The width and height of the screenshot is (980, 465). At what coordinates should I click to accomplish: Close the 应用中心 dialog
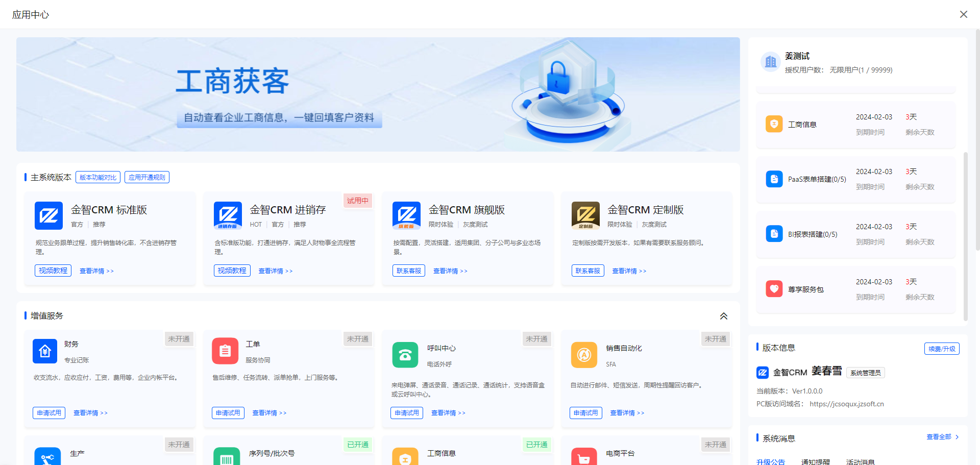point(963,14)
